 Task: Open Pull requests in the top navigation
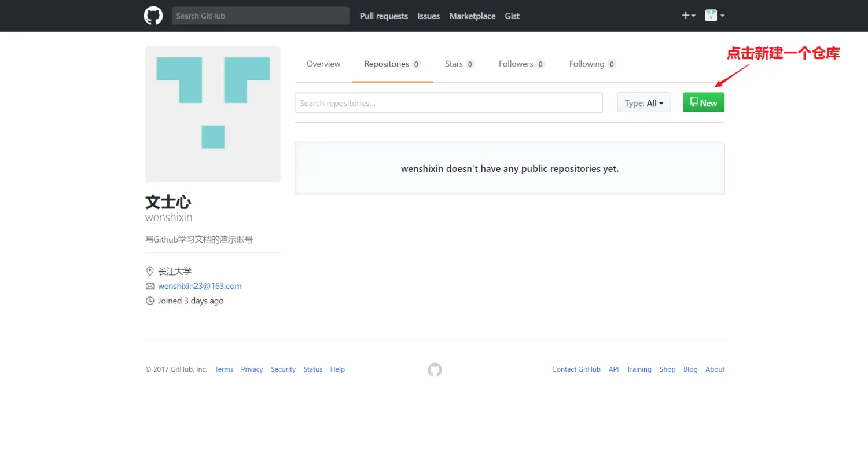point(384,16)
